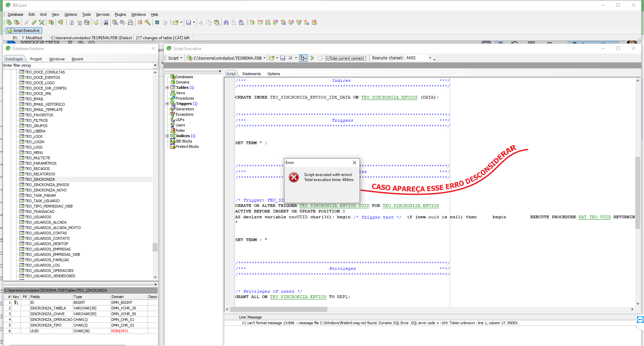
Task: Open the User Manager icon
Action: pyautogui.click(x=140, y=22)
